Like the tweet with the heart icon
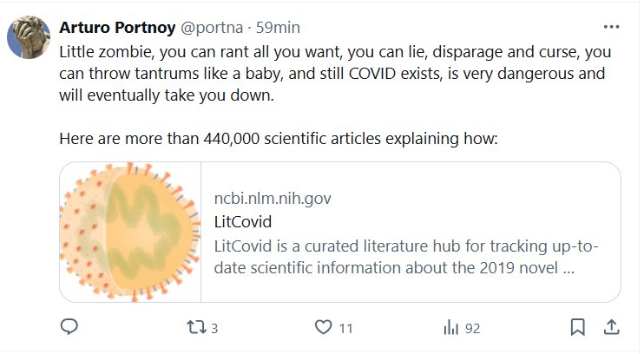 click(x=323, y=327)
